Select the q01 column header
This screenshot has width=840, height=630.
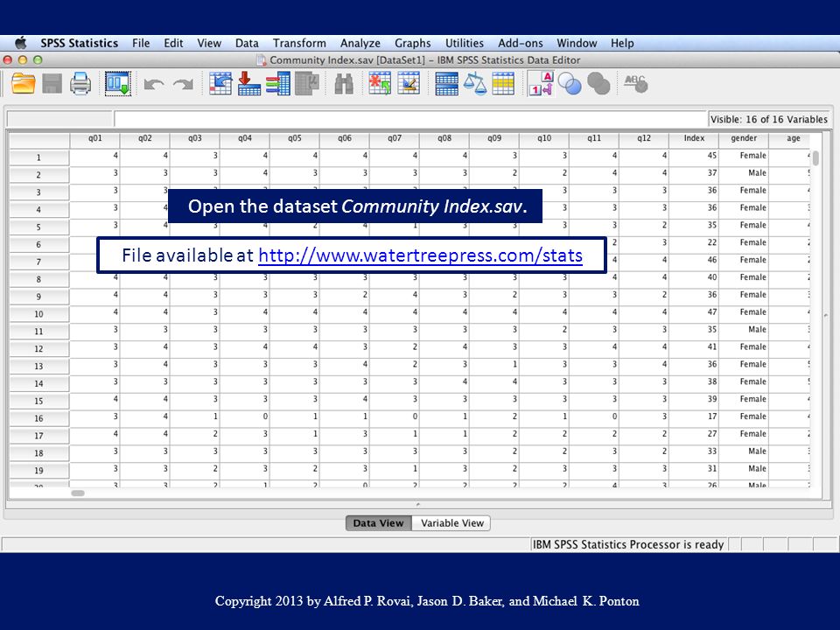[94, 138]
